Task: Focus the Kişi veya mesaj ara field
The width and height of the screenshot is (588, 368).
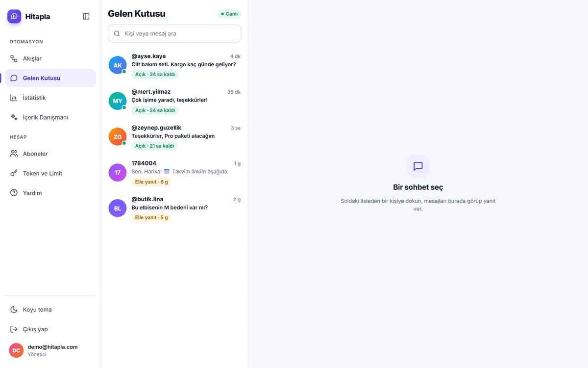Action: (174, 34)
